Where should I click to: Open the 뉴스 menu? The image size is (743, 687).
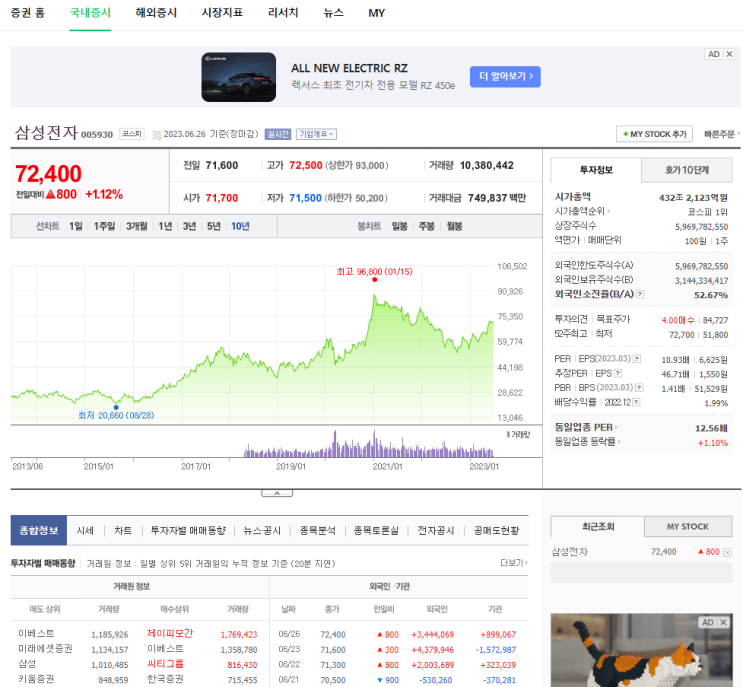[x=333, y=13]
